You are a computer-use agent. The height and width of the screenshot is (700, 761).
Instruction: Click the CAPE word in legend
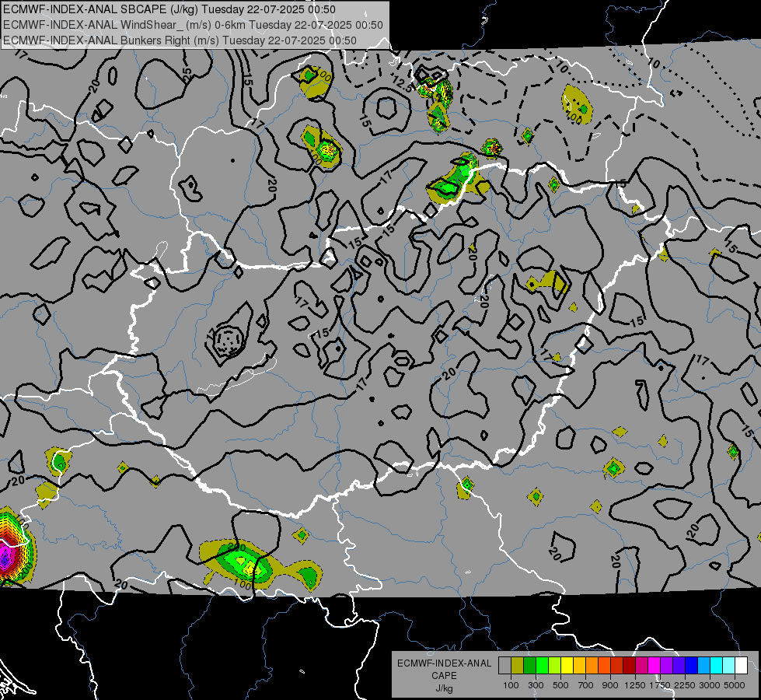coord(445,675)
